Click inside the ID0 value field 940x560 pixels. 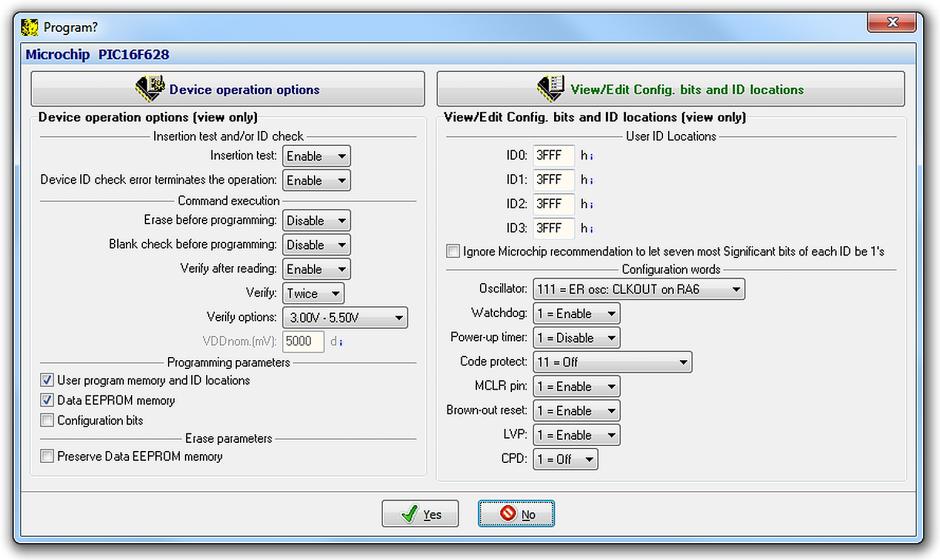pos(553,155)
